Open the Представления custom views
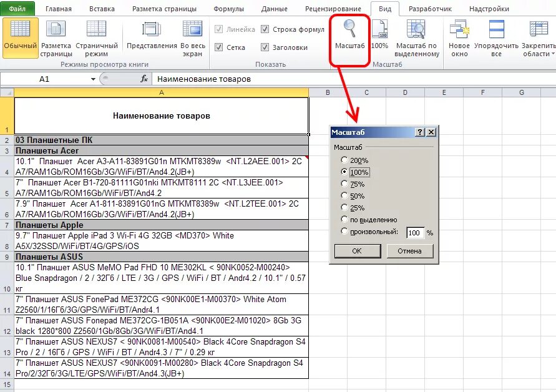This screenshot has height=392, width=556. (x=152, y=36)
